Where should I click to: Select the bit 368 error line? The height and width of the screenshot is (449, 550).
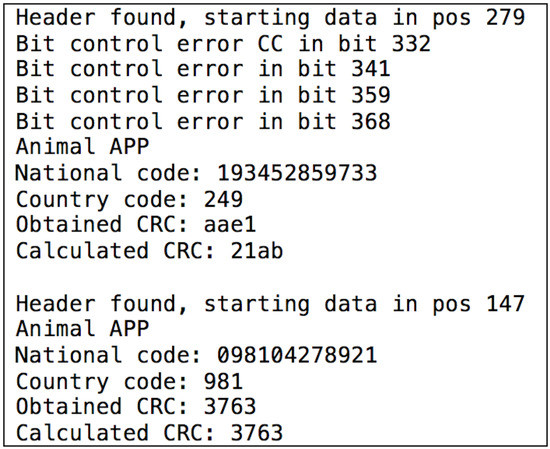203,121
